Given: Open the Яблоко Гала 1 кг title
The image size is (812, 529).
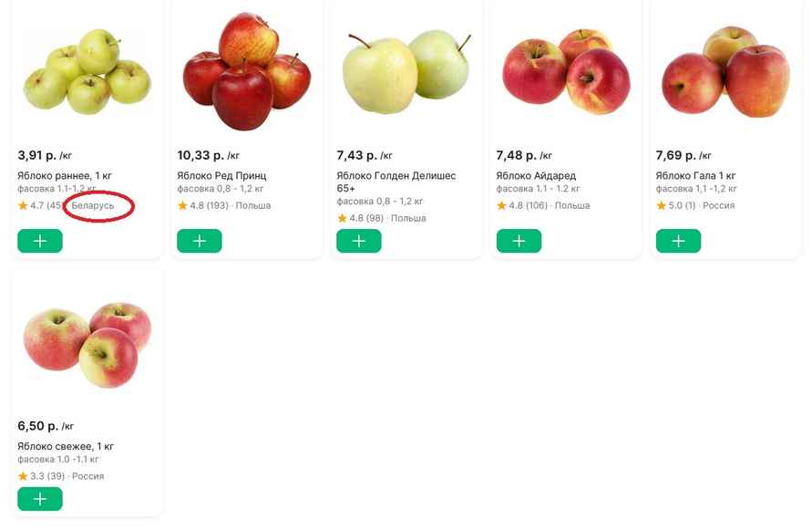Looking at the screenshot, I should point(695,176).
